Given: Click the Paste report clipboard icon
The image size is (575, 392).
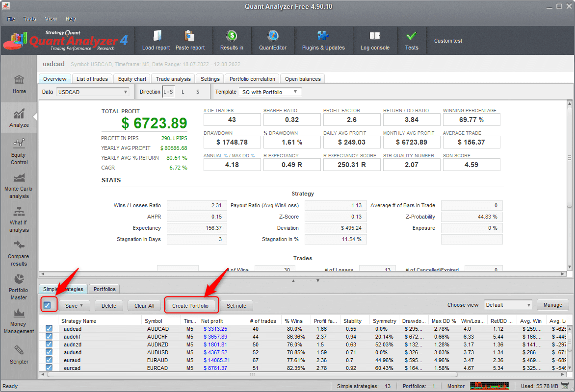Looking at the screenshot, I should tap(189, 36).
